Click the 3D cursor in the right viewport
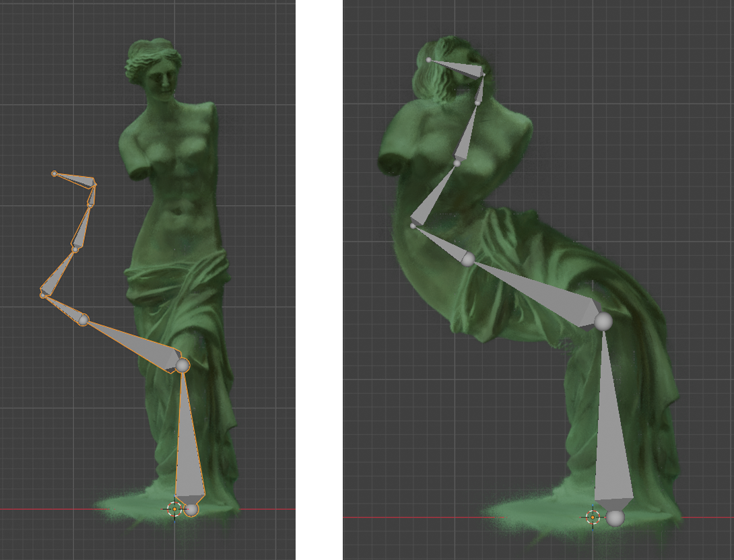Image resolution: width=734 pixels, height=560 pixels. 593,518
